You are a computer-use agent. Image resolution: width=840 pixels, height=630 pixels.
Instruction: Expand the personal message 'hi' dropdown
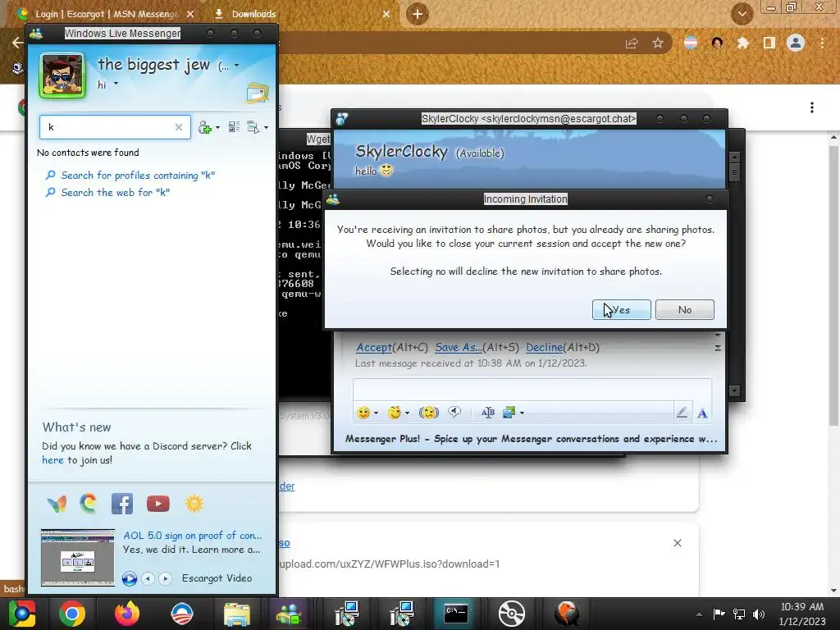click(116, 84)
